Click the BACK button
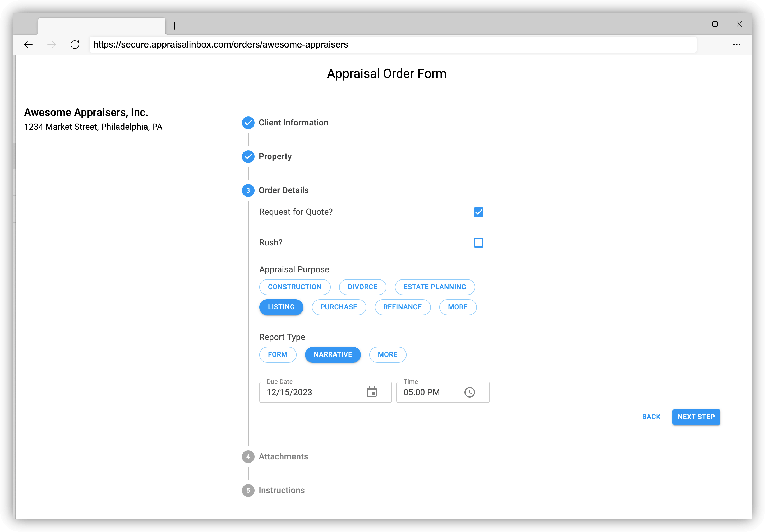The width and height of the screenshot is (765, 532). tap(651, 417)
